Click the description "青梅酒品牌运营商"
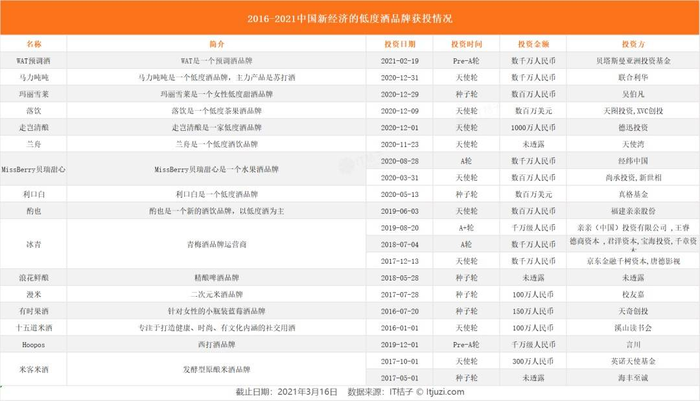 tap(217, 244)
